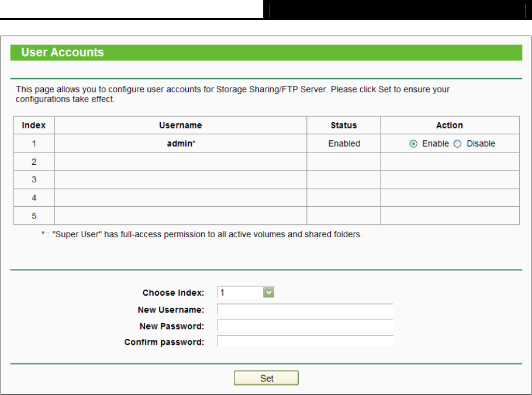Click the Super User footnote text
This screenshot has height=395, width=532.
[x=202, y=235]
